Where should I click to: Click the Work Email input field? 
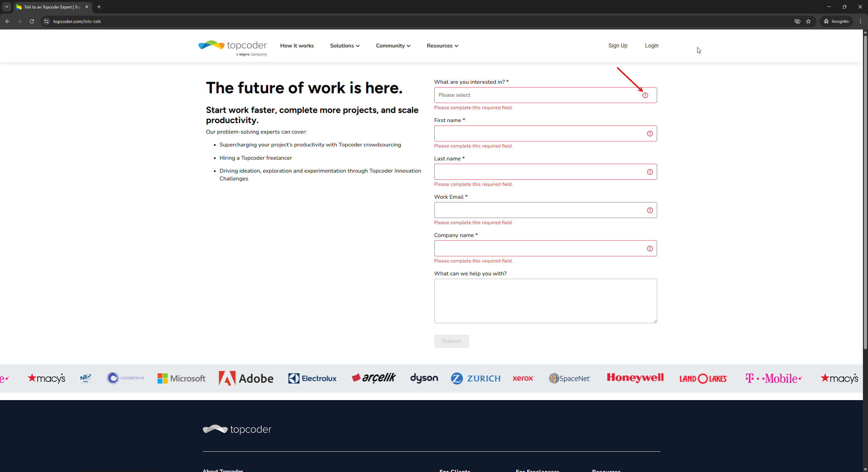(x=539, y=210)
